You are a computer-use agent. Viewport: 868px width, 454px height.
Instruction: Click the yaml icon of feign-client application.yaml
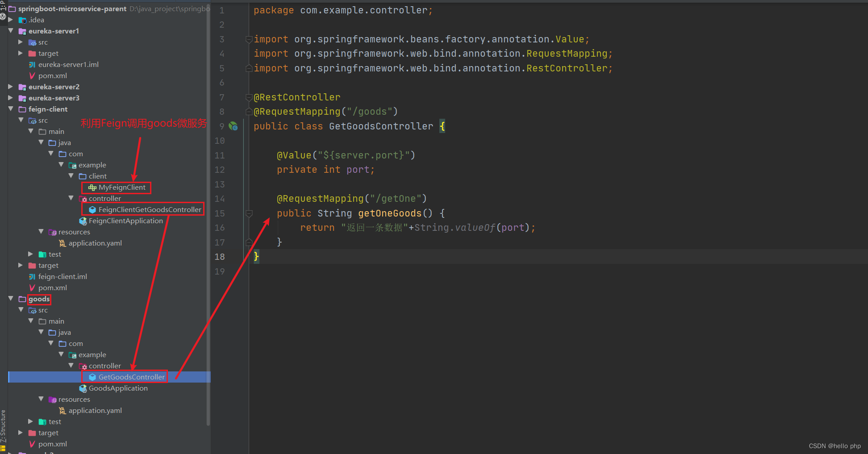(63, 243)
